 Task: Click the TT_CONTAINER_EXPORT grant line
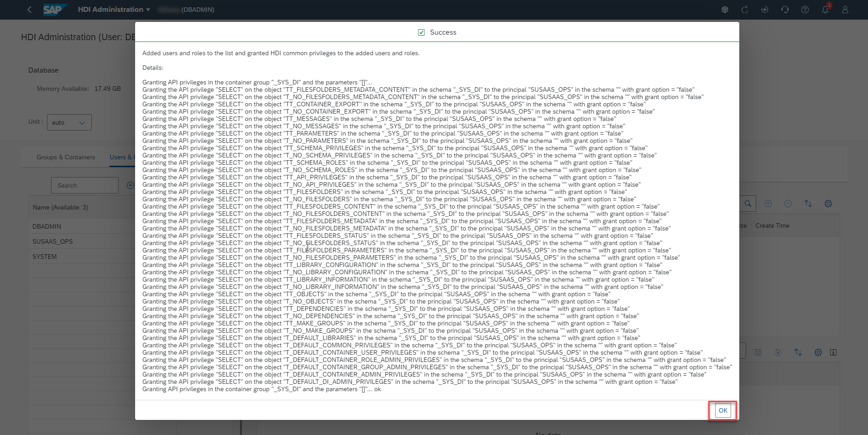394,104
